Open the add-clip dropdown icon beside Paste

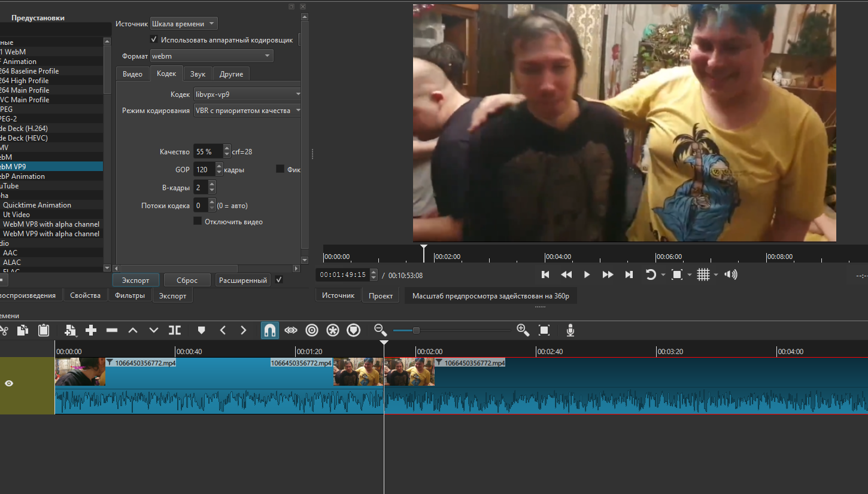click(x=71, y=330)
